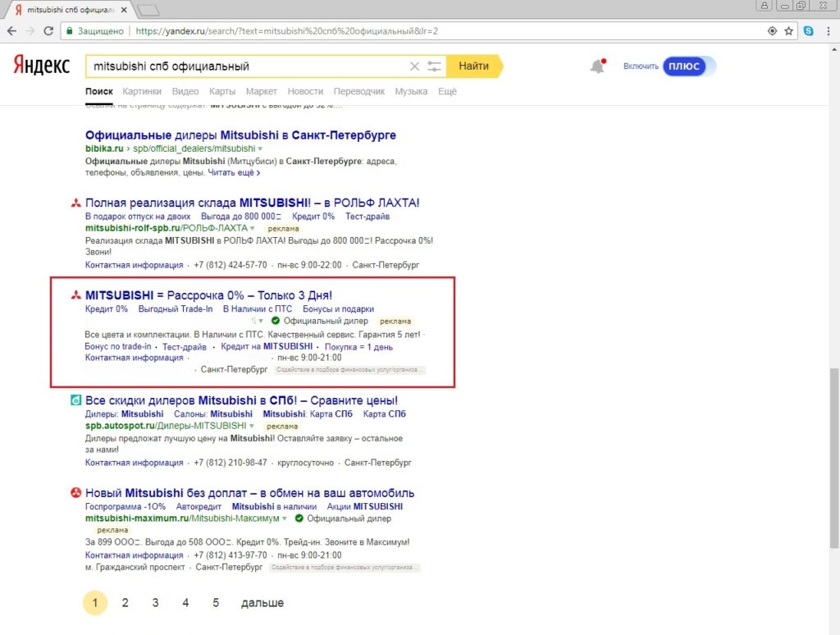Switch to the Переводчик tab

[359, 92]
